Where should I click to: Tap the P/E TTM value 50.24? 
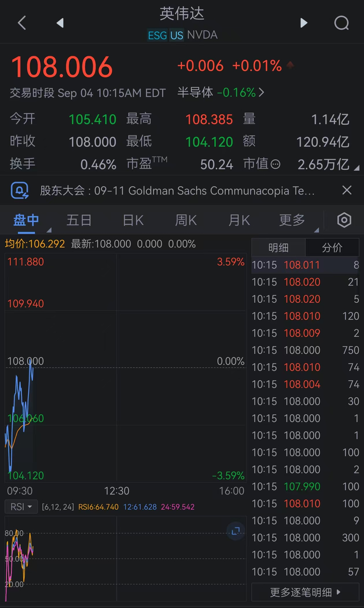point(217,164)
